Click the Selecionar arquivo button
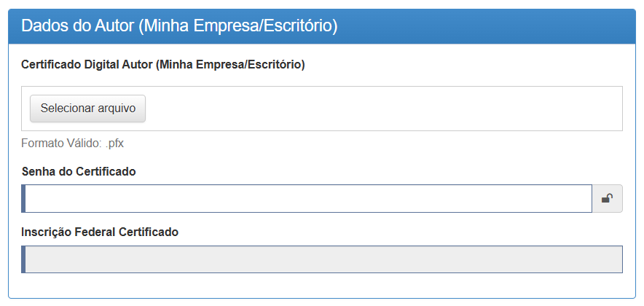The height and width of the screenshot is (306, 644). click(88, 108)
